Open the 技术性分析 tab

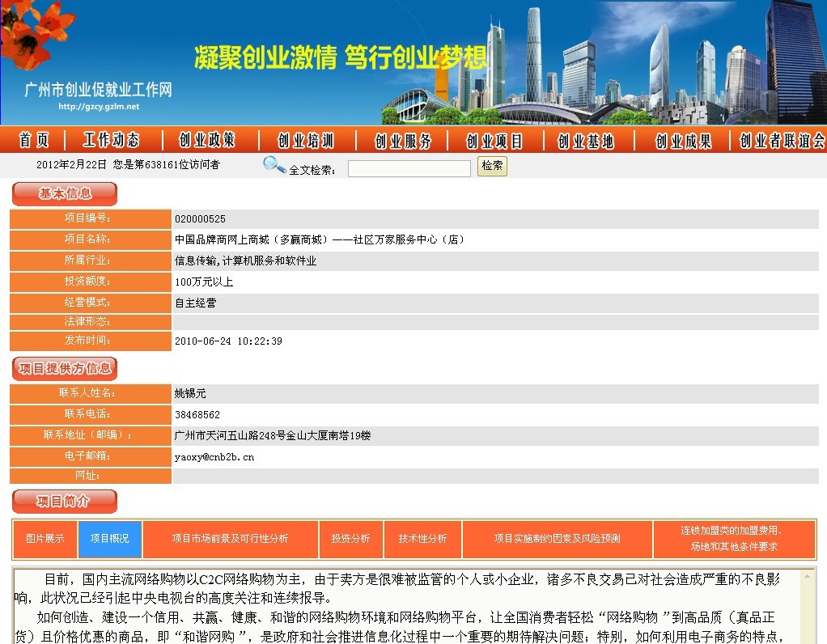coord(422,539)
